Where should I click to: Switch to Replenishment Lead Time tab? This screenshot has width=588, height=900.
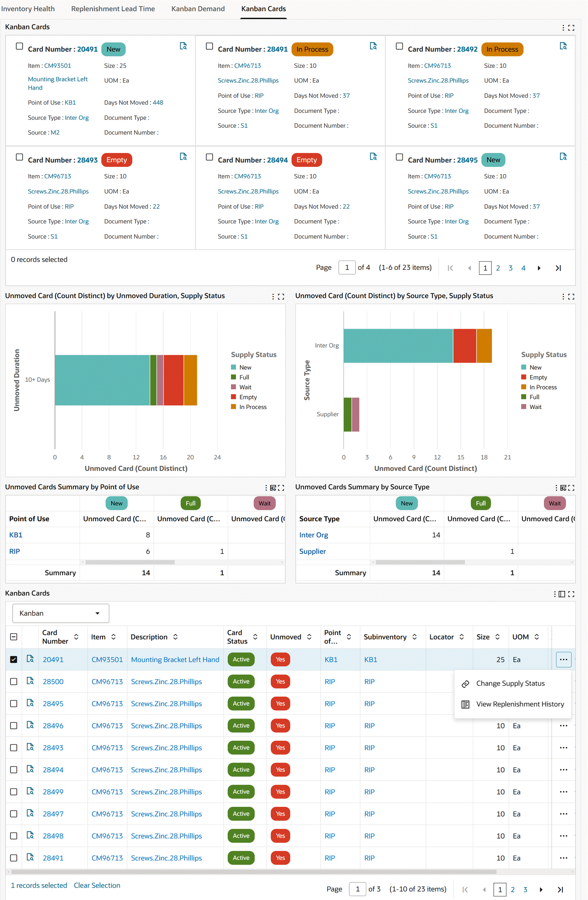pyautogui.click(x=113, y=9)
